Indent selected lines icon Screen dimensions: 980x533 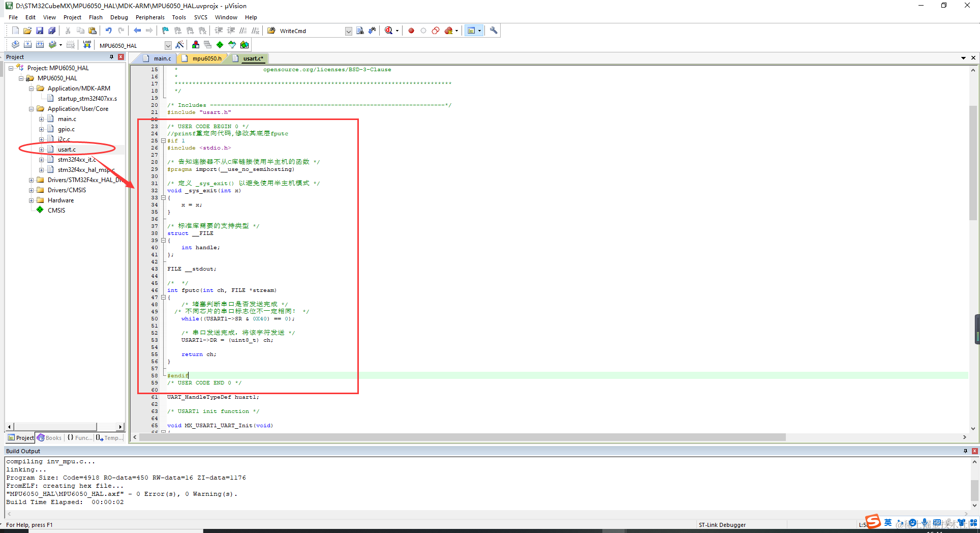(219, 31)
